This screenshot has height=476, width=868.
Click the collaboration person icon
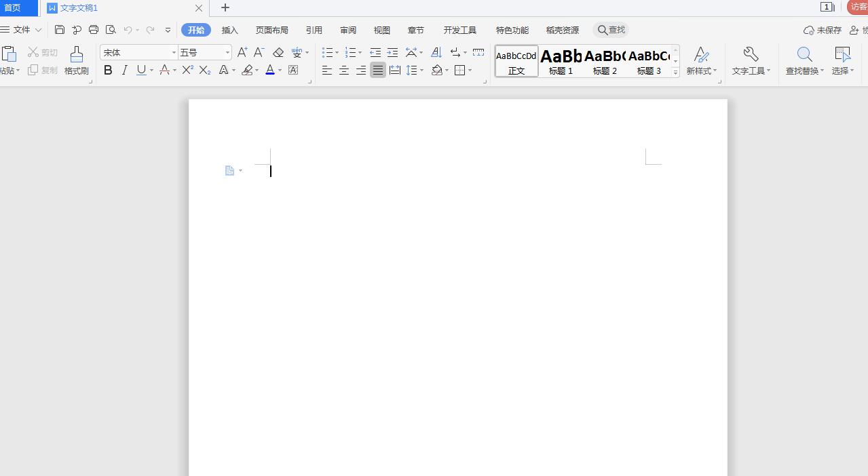coord(854,30)
